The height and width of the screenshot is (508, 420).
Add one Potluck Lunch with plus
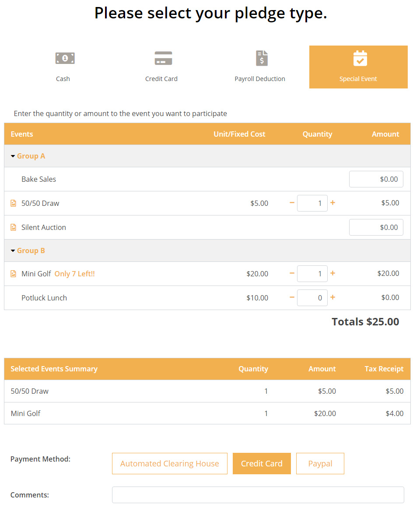click(332, 297)
